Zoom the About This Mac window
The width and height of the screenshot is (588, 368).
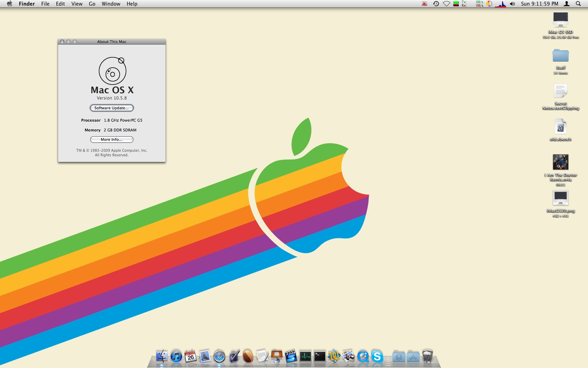point(75,41)
